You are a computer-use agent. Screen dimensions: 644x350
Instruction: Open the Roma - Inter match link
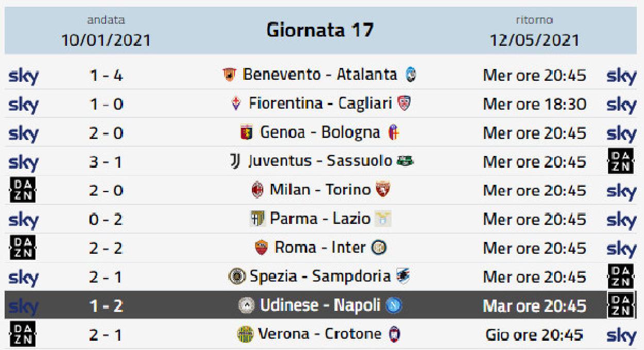pos(320,248)
